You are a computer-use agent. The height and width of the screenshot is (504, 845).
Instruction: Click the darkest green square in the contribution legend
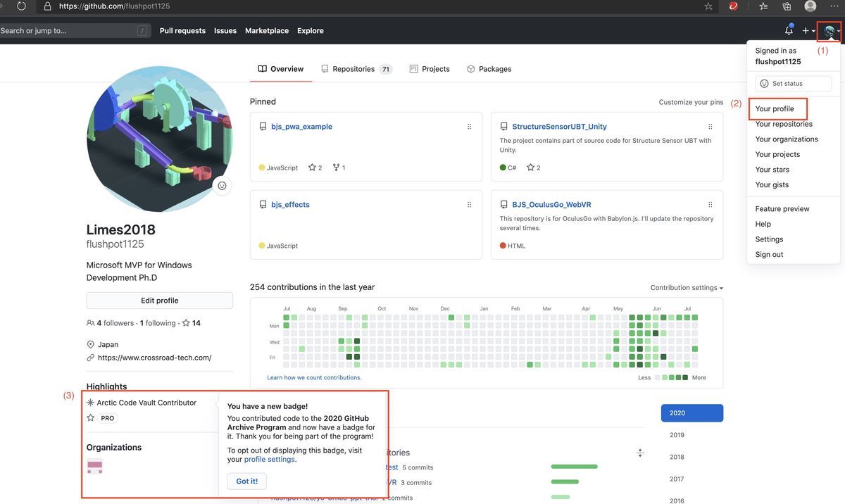tap(684, 377)
